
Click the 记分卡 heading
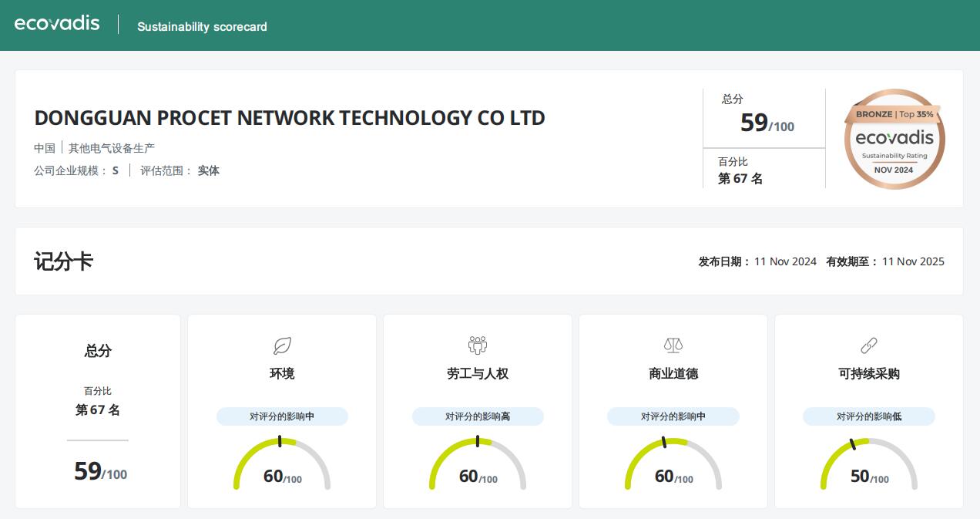coord(63,261)
